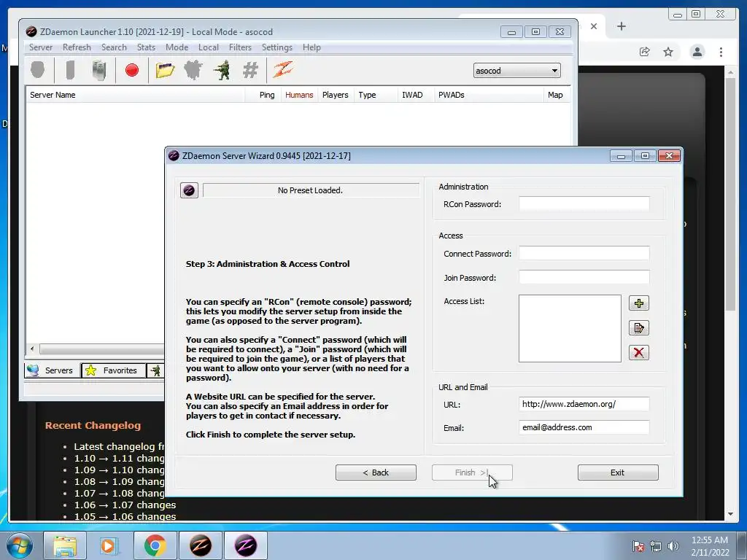Click the Servers tab globe icon

[33, 370]
